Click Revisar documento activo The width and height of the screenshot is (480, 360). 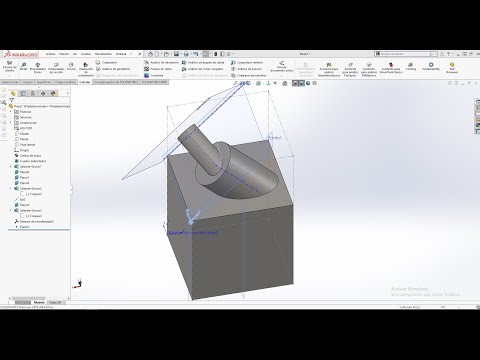[282, 66]
